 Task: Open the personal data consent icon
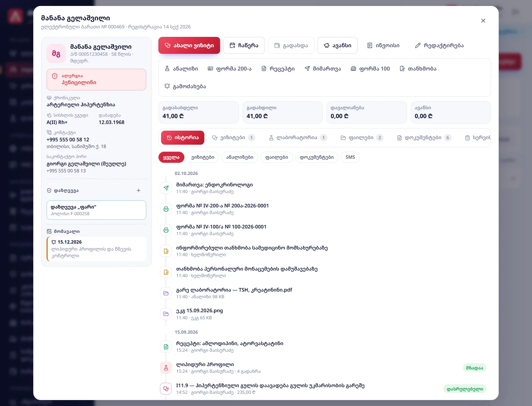pos(166,272)
